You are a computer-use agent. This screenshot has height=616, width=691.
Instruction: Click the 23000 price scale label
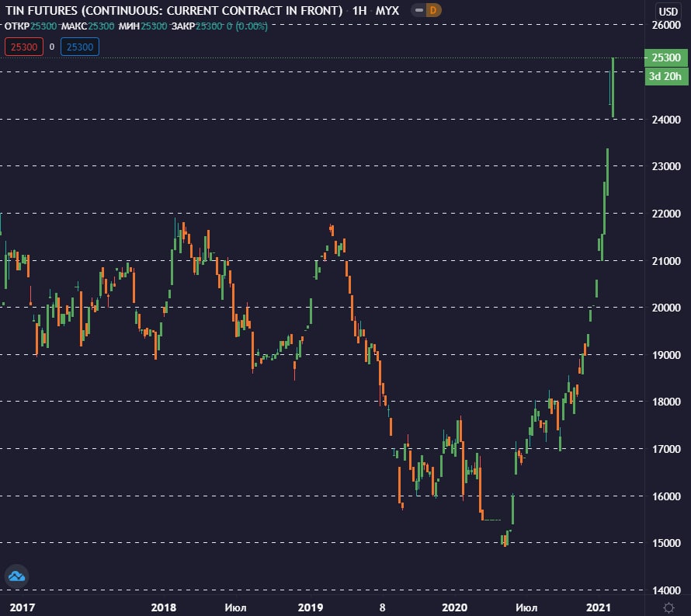tap(666, 166)
